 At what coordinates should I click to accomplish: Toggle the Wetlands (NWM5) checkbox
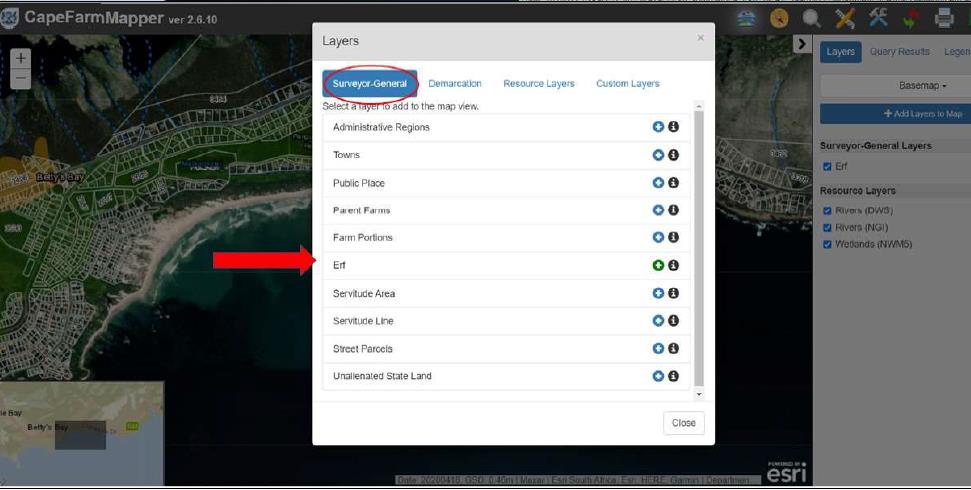click(x=827, y=244)
